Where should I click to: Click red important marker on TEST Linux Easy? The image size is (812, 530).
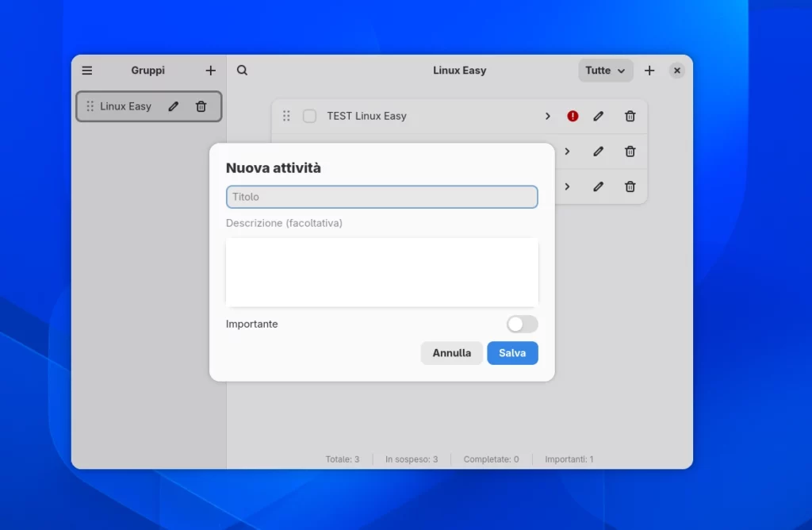click(x=573, y=116)
